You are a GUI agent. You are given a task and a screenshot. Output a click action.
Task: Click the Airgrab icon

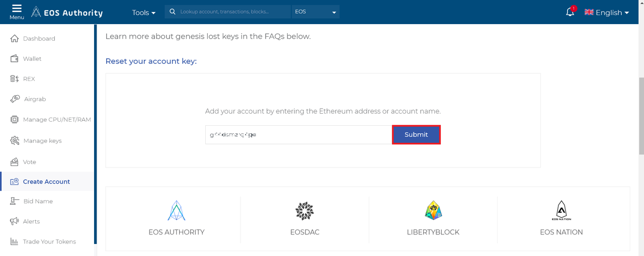(x=15, y=99)
